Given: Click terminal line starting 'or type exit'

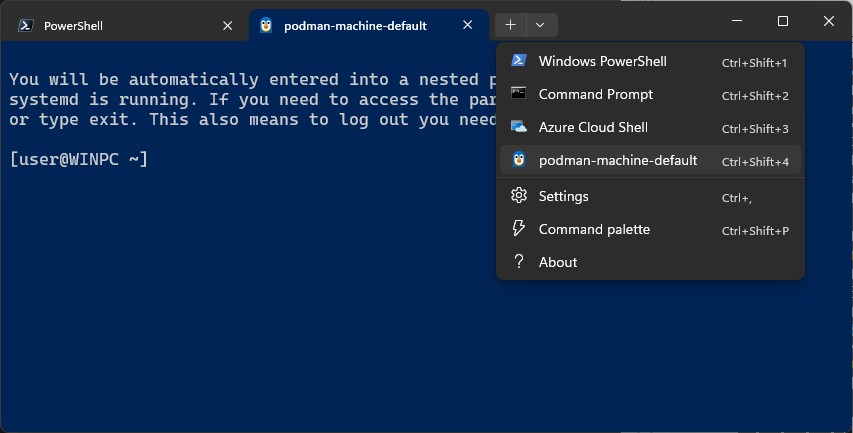Looking at the screenshot, I should click(x=252, y=120).
